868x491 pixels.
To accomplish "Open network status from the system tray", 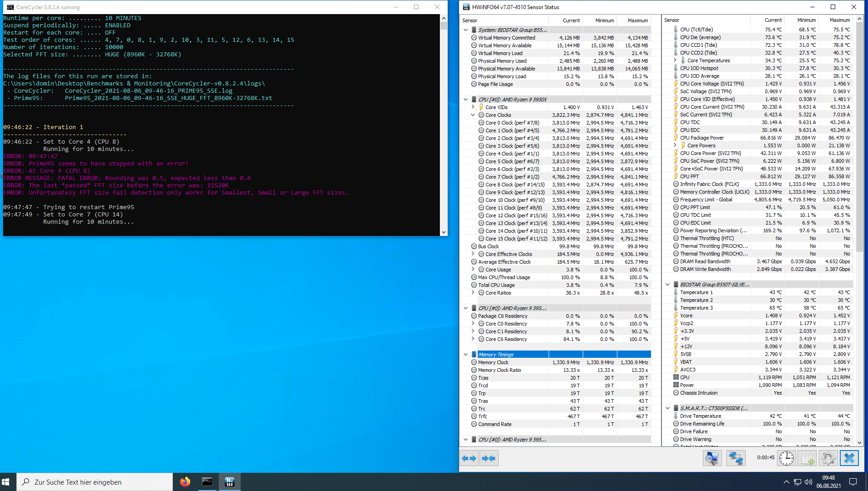I will tap(797, 482).
